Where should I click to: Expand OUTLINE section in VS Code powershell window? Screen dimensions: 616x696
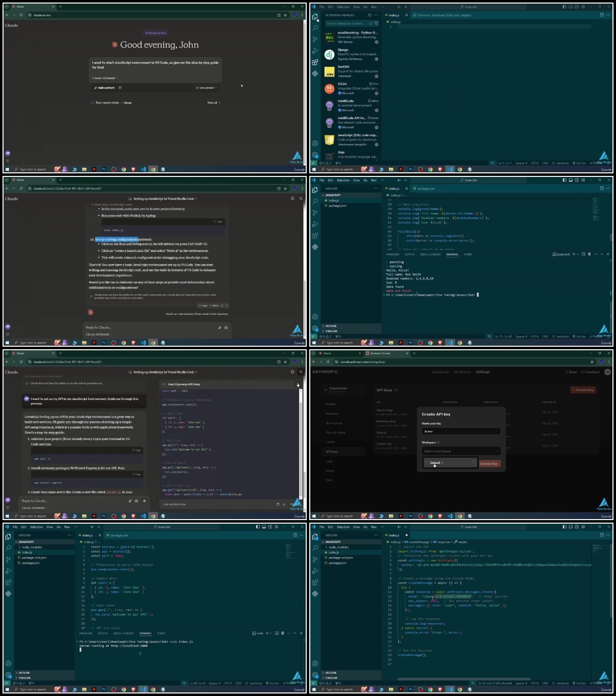coord(351,326)
